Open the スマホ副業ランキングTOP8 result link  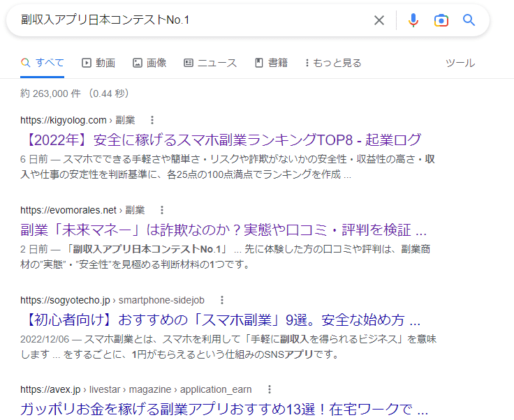221,139
